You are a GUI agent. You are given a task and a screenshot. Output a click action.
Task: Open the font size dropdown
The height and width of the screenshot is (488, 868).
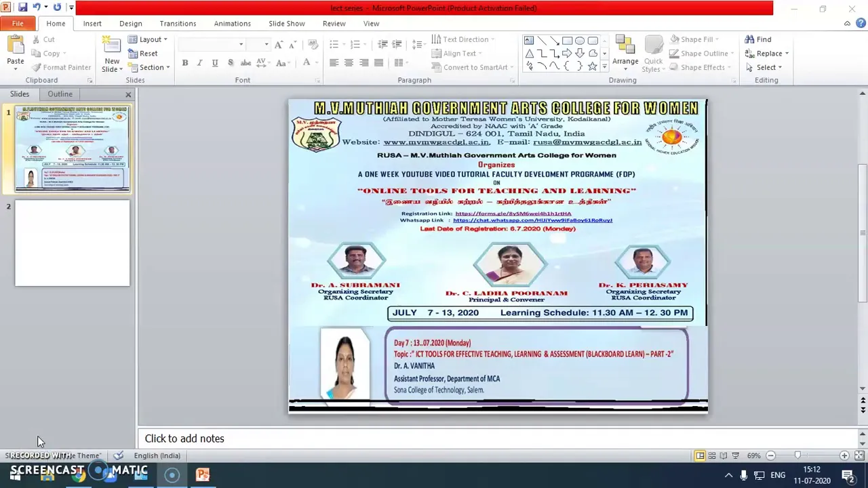coord(266,45)
